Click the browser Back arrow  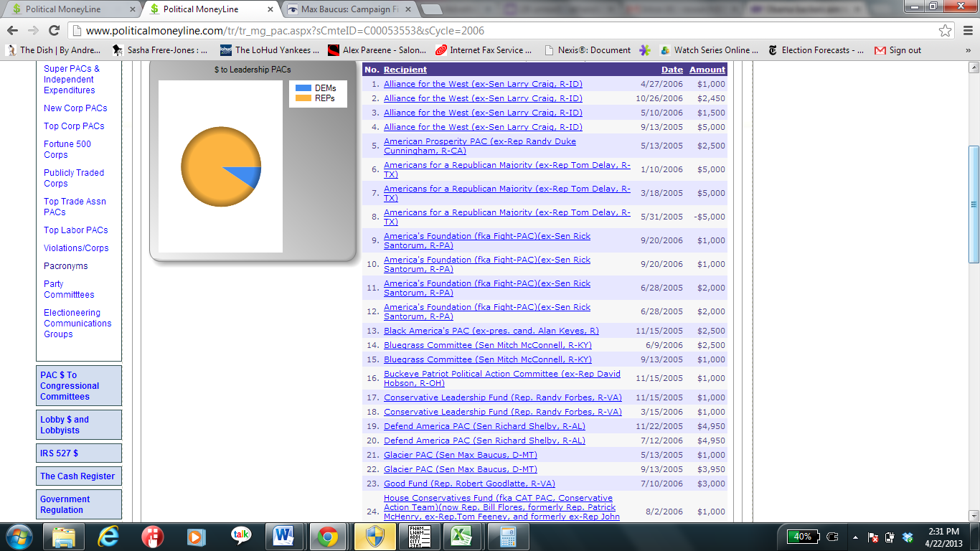click(x=13, y=30)
